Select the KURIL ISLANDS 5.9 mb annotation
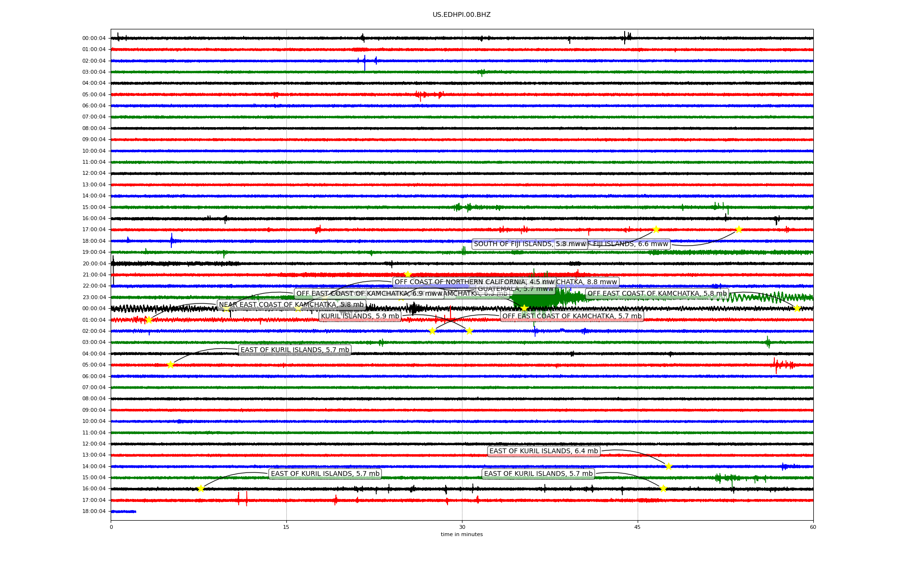 [x=360, y=316]
